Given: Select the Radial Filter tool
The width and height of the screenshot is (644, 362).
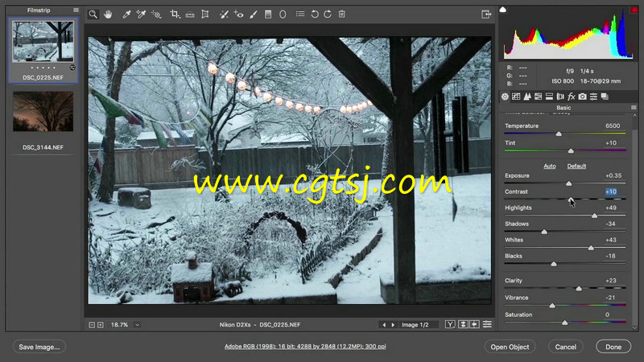Looking at the screenshot, I should (x=283, y=14).
